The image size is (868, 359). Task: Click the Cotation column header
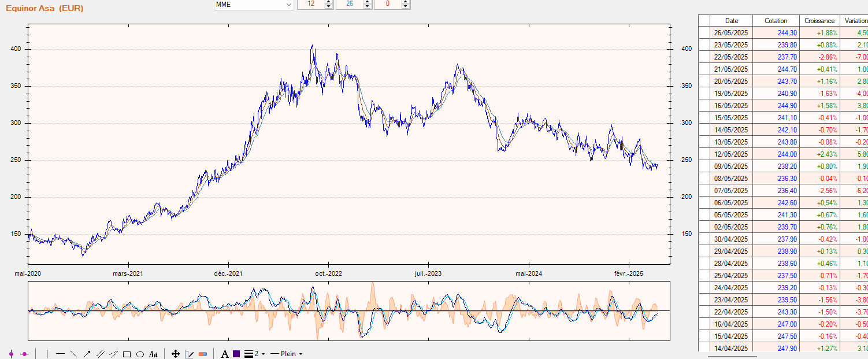pos(776,20)
